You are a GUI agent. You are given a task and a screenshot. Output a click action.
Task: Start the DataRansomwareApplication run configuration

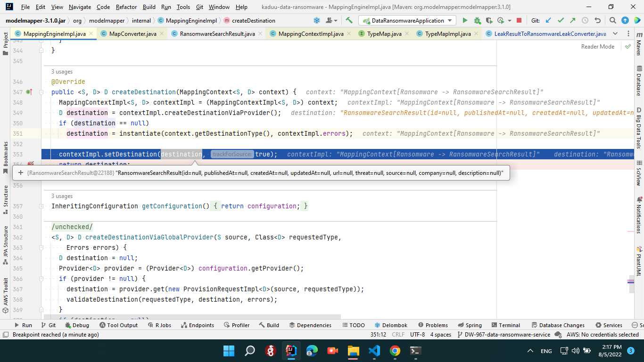click(x=465, y=20)
